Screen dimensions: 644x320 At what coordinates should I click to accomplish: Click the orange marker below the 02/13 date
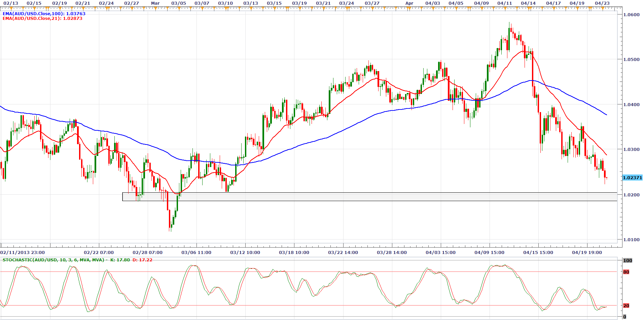[x=11, y=8]
